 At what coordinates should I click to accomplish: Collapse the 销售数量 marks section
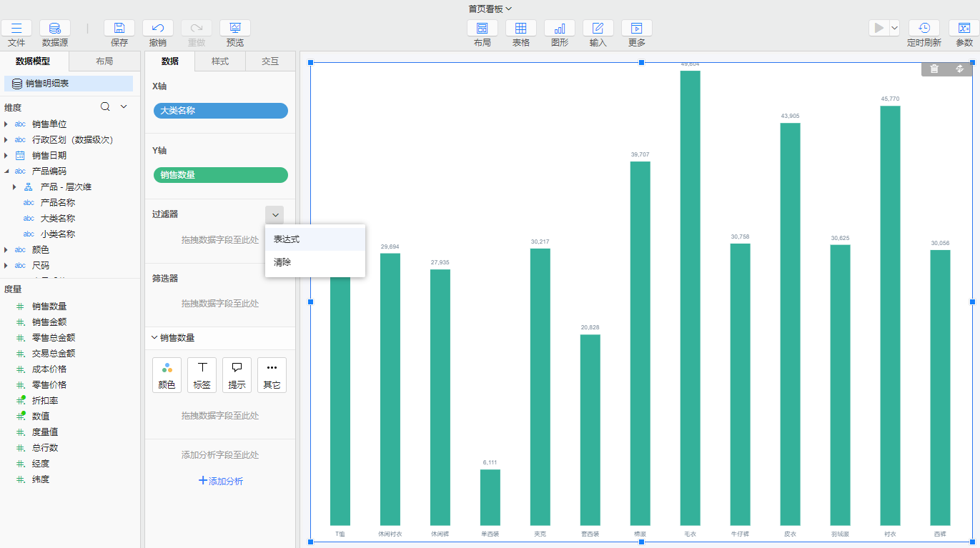[x=154, y=338]
